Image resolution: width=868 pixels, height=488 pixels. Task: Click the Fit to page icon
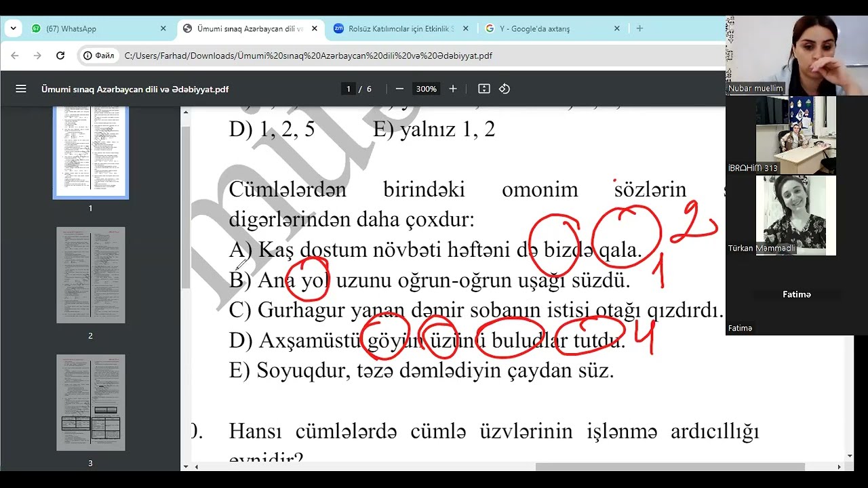[x=484, y=89]
